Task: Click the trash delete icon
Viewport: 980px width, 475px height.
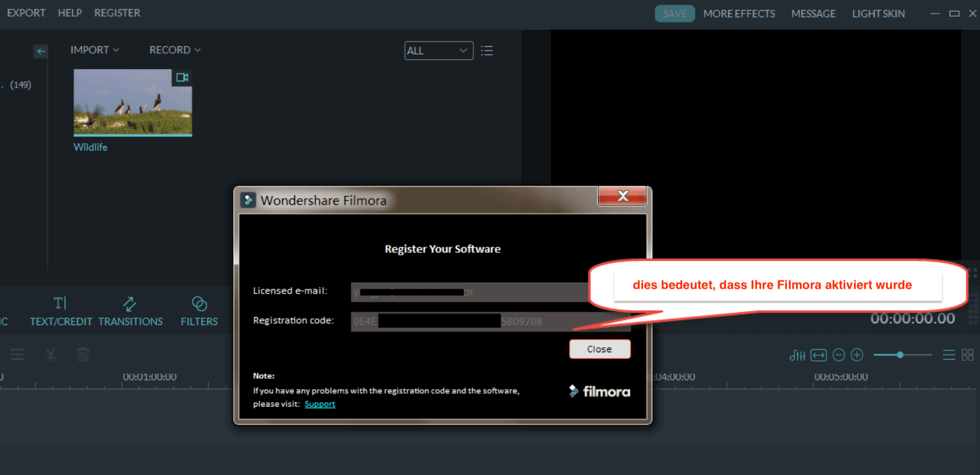Action: [x=83, y=354]
